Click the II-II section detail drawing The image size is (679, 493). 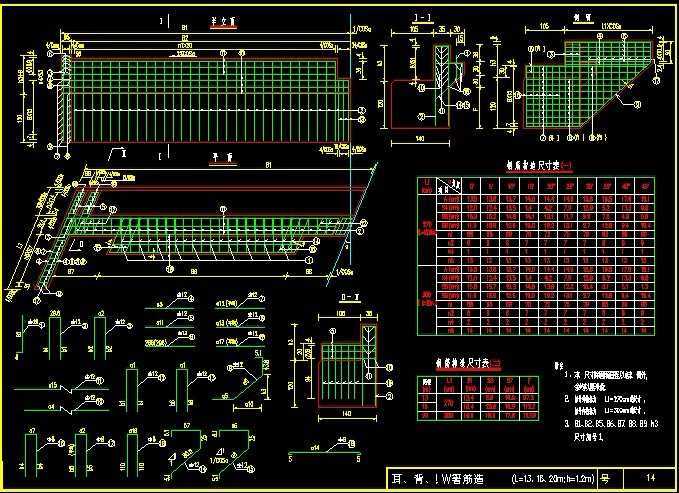point(347,365)
